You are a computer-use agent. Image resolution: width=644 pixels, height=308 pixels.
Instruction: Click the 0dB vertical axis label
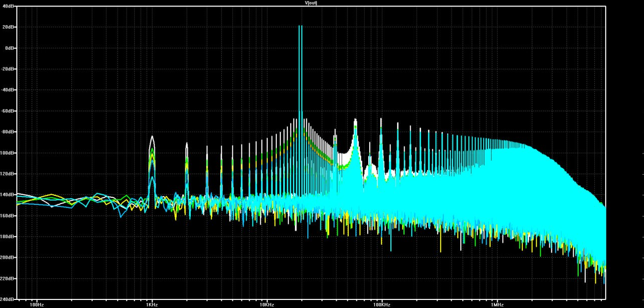click(x=9, y=48)
